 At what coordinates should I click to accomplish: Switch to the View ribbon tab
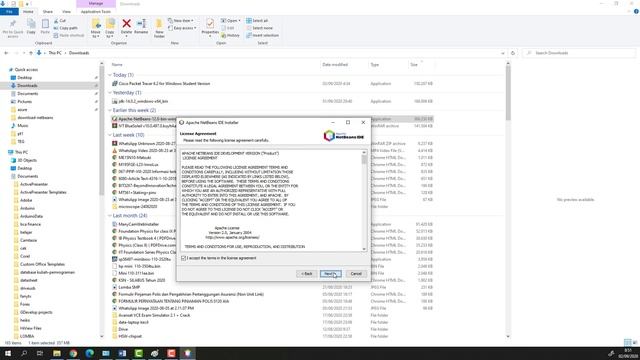coord(66,12)
